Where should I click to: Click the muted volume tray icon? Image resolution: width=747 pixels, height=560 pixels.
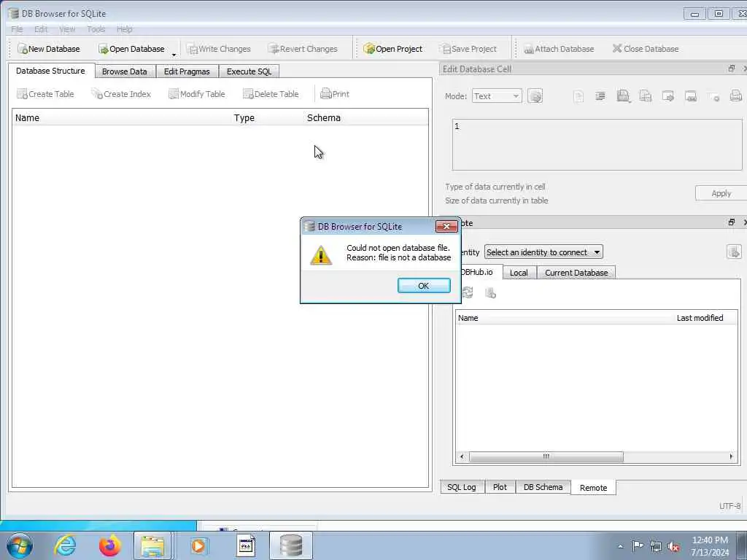pyautogui.click(x=673, y=546)
